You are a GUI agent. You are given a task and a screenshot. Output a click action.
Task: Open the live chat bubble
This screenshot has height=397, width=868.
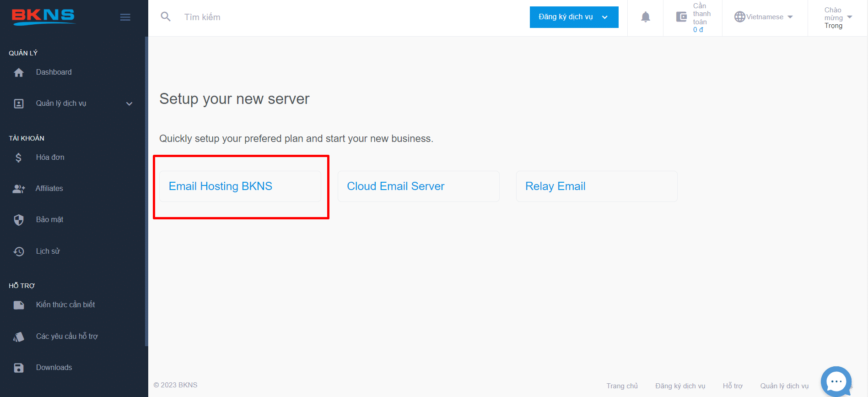(836, 381)
